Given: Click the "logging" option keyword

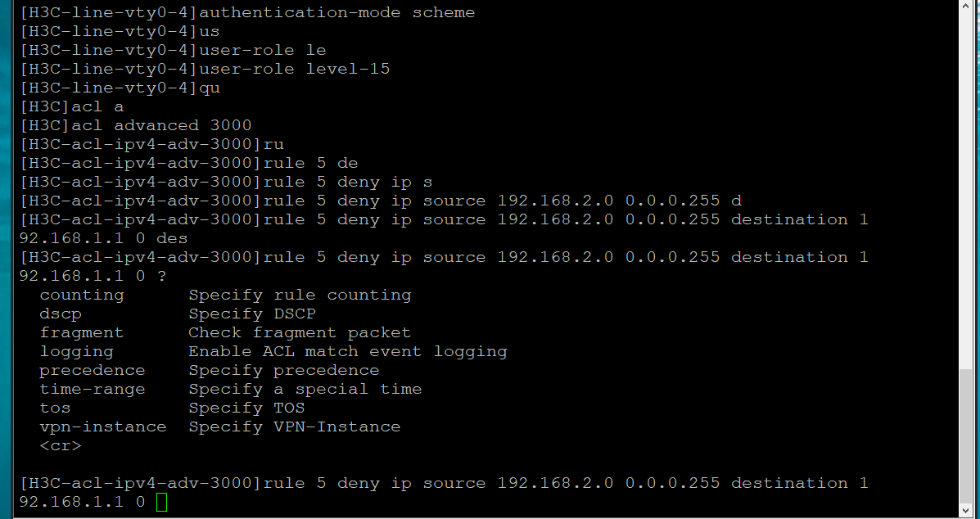Looking at the screenshot, I should coord(76,351).
